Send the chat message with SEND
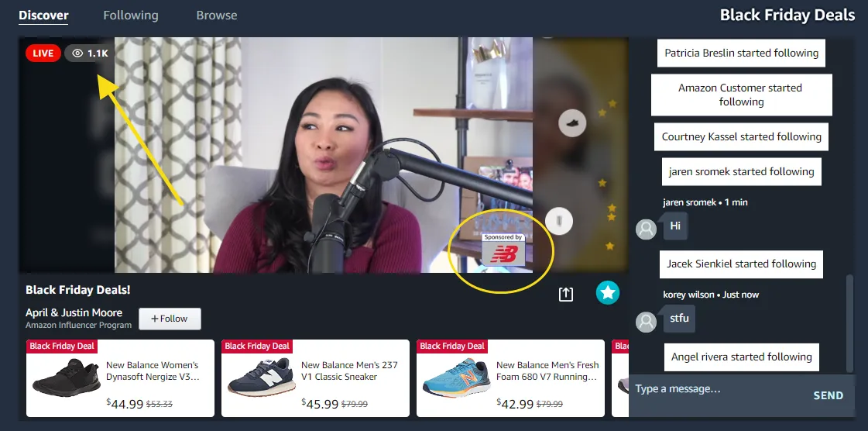This screenshot has width=868, height=431. click(x=829, y=395)
